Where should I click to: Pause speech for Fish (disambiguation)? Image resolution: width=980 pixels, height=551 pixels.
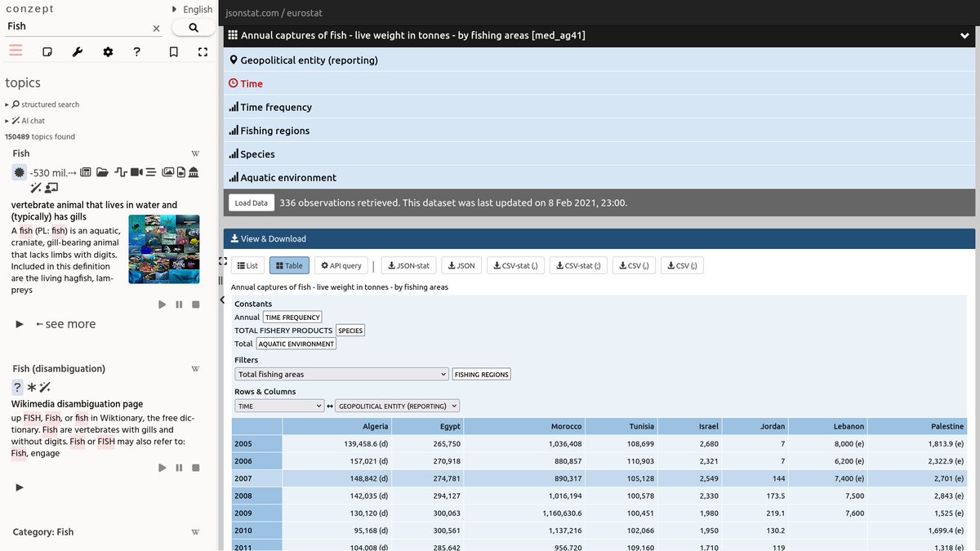tap(179, 468)
